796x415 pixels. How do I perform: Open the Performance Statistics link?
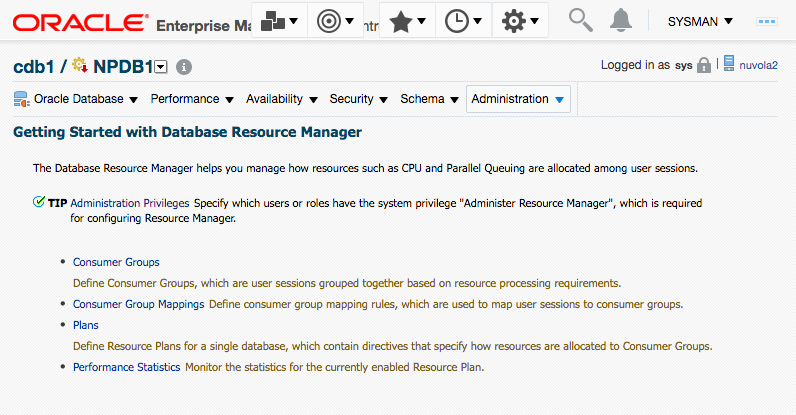[126, 367]
